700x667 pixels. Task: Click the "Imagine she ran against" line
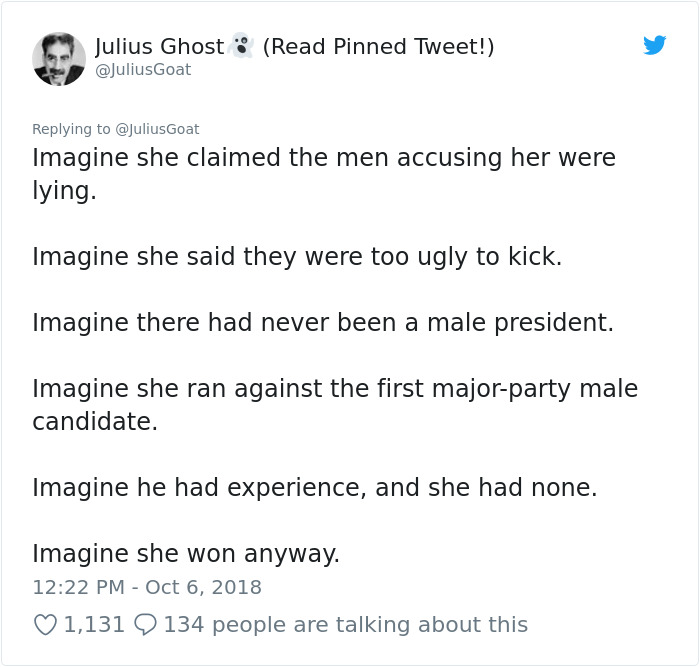(334, 388)
